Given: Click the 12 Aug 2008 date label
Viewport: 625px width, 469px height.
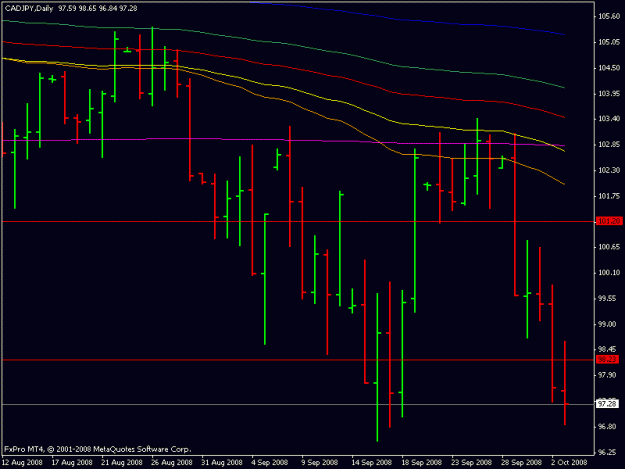Looking at the screenshot, I should [22, 463].
